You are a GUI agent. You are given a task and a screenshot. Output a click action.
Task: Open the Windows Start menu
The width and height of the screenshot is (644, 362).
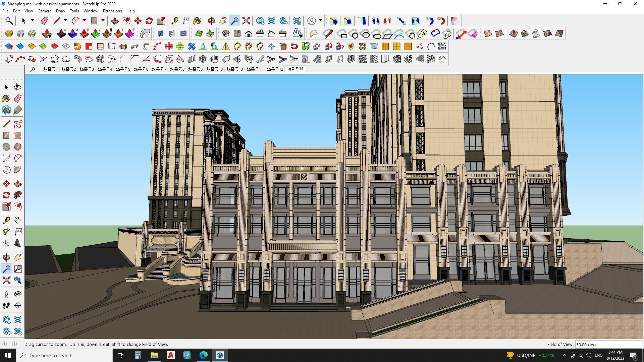pyautogui.click(x=8, y=355)
